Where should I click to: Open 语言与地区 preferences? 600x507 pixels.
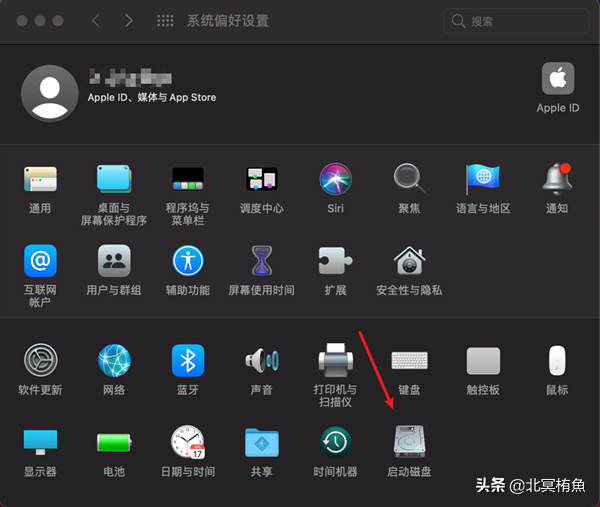483,179
